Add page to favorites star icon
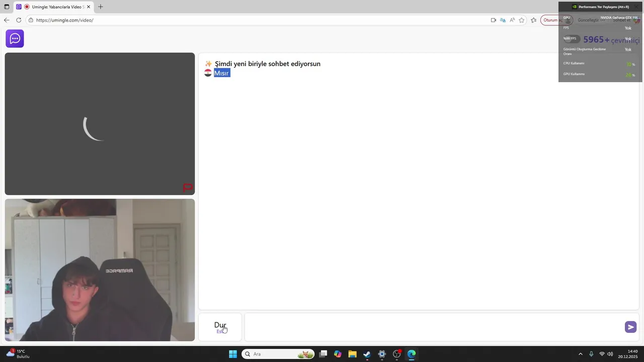644x362 pixels. click(522, 20)
